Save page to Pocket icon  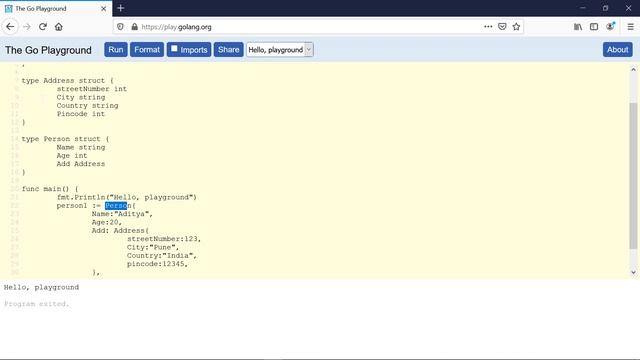[x=502, y=27]
